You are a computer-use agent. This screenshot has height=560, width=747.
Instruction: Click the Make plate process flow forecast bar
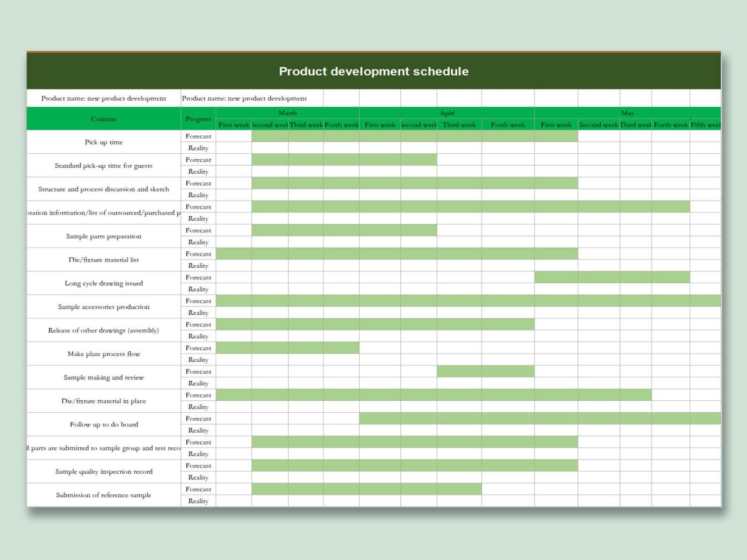[287, 348]
